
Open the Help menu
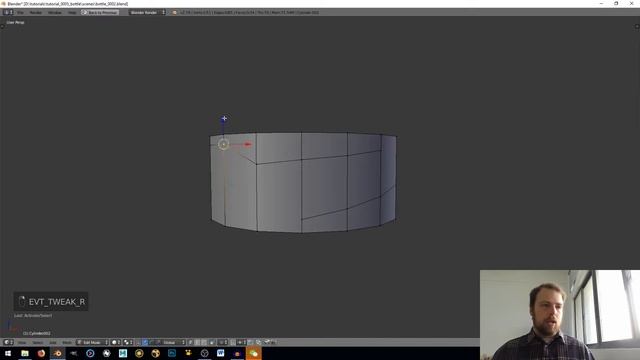tap(72, 12)
